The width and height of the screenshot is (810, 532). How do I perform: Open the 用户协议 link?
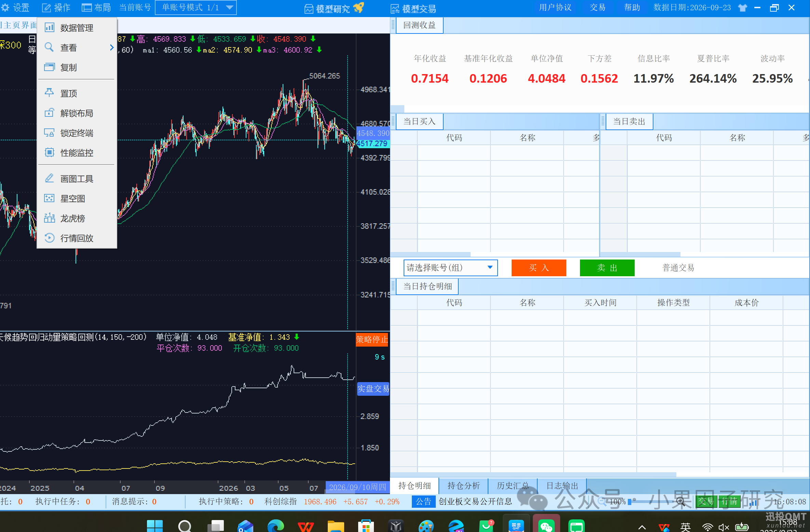point(555,8)
